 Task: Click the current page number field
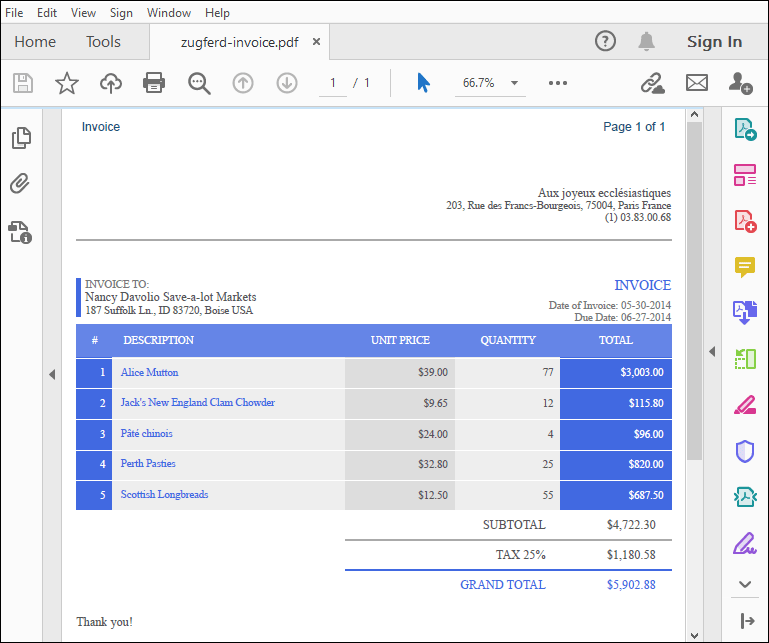coord(333,83)
